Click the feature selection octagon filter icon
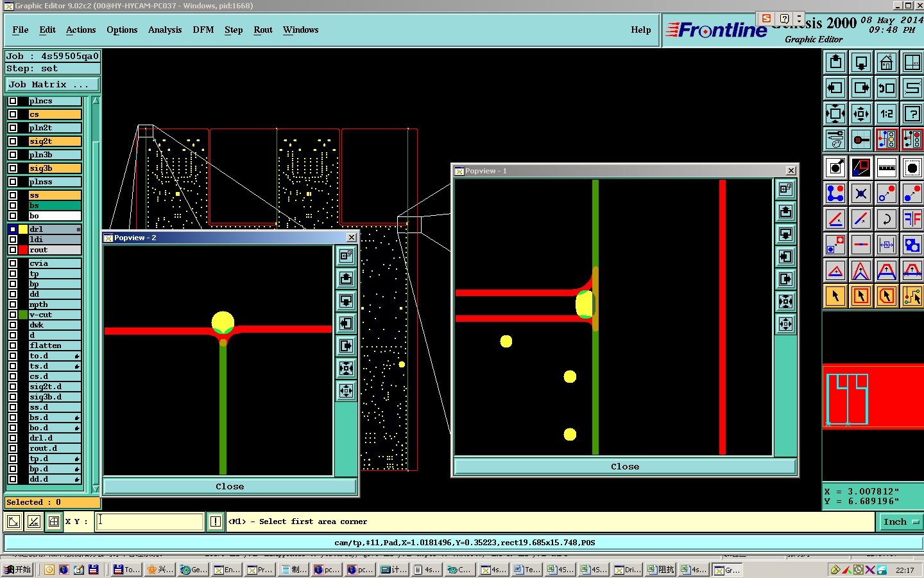This screenshot has height=578, width=924. [912, 168]
